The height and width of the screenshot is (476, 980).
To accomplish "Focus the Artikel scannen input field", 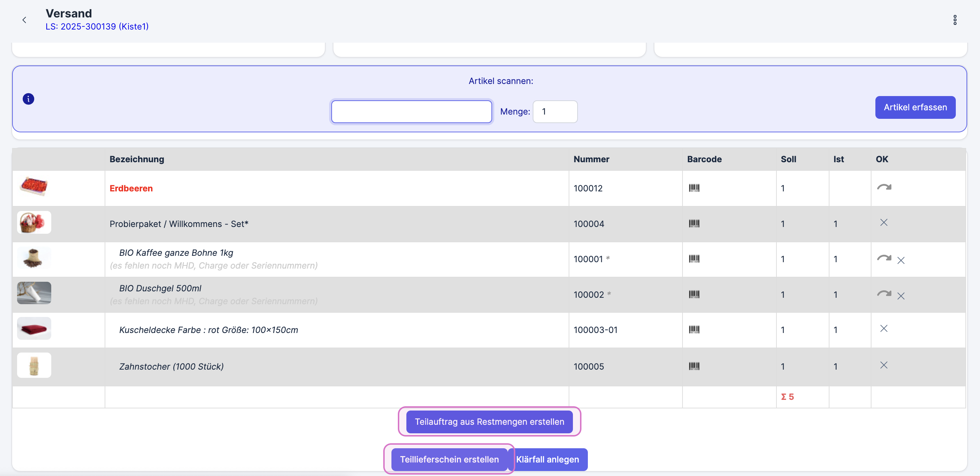I will tap(411, 111).
